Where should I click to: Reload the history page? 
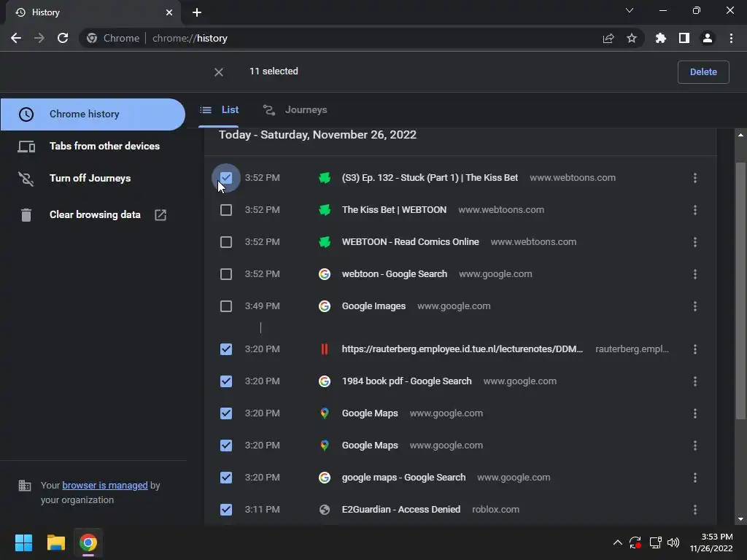(63, 38)
